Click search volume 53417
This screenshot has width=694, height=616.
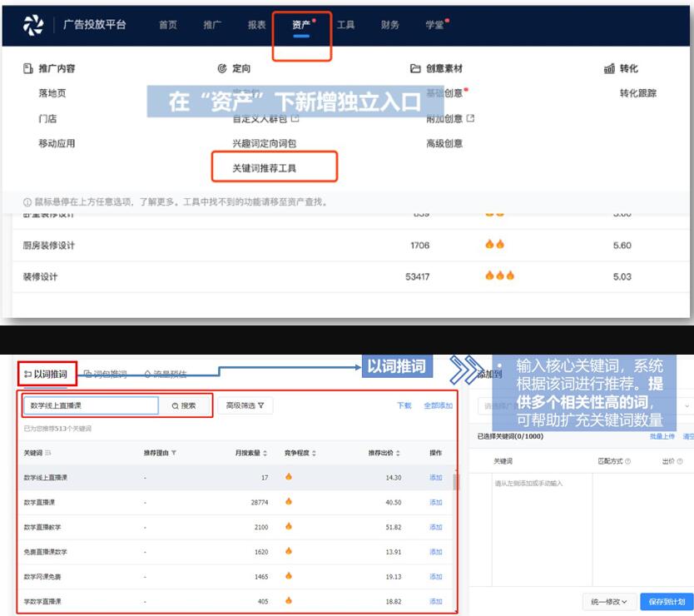(x=418, y=276)
